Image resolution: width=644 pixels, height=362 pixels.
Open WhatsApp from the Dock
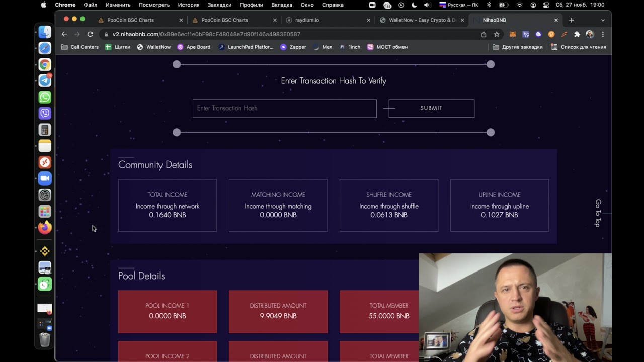point(45,97)
